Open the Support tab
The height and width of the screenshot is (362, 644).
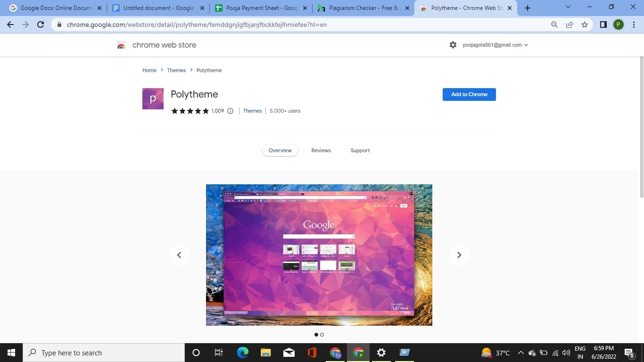[x=360, y=150]
